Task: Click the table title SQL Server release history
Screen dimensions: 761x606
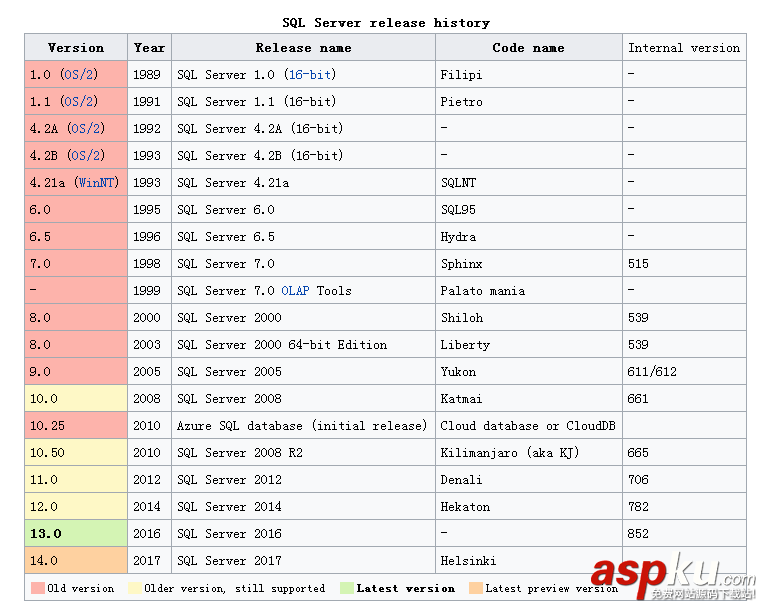Action: point(386,23)
